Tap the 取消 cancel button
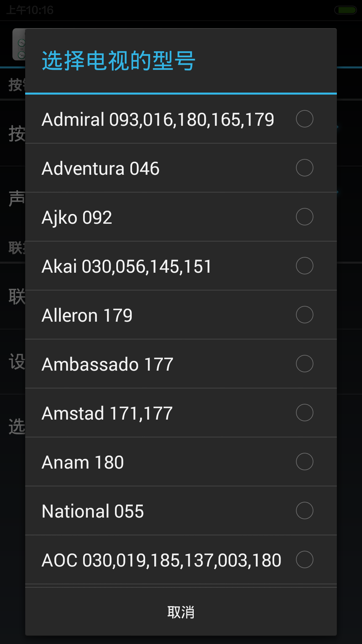 (x=181, y=611)
